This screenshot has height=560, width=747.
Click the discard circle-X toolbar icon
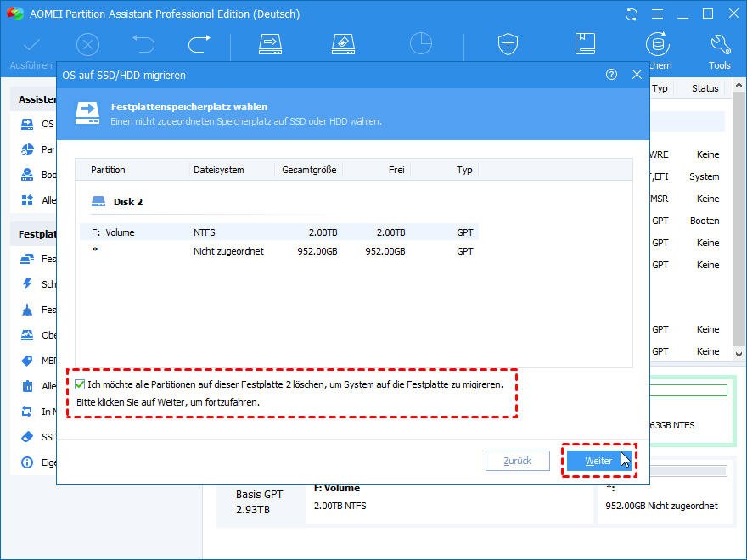[x=87, y=44]
